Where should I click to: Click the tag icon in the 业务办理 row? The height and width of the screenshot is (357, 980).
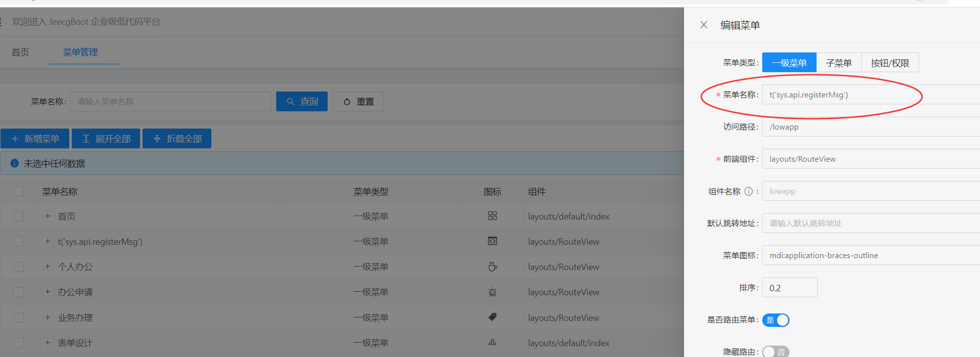point(492,317)
